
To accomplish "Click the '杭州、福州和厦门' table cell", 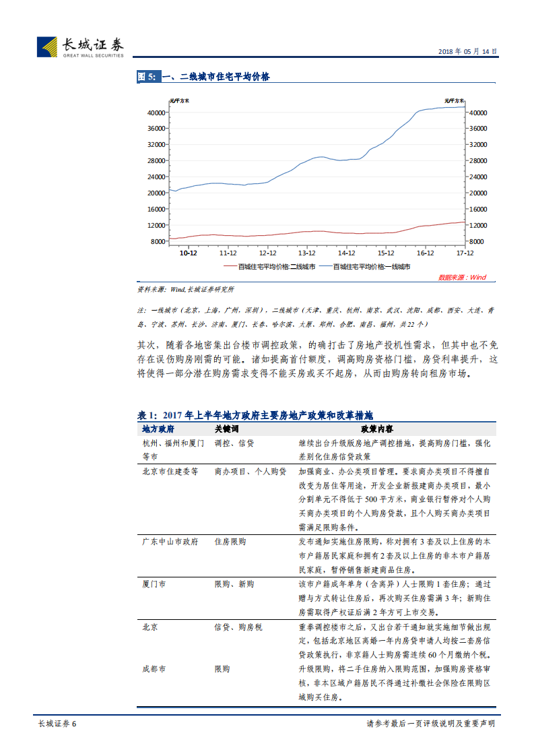I will click(x=173, y=450).
